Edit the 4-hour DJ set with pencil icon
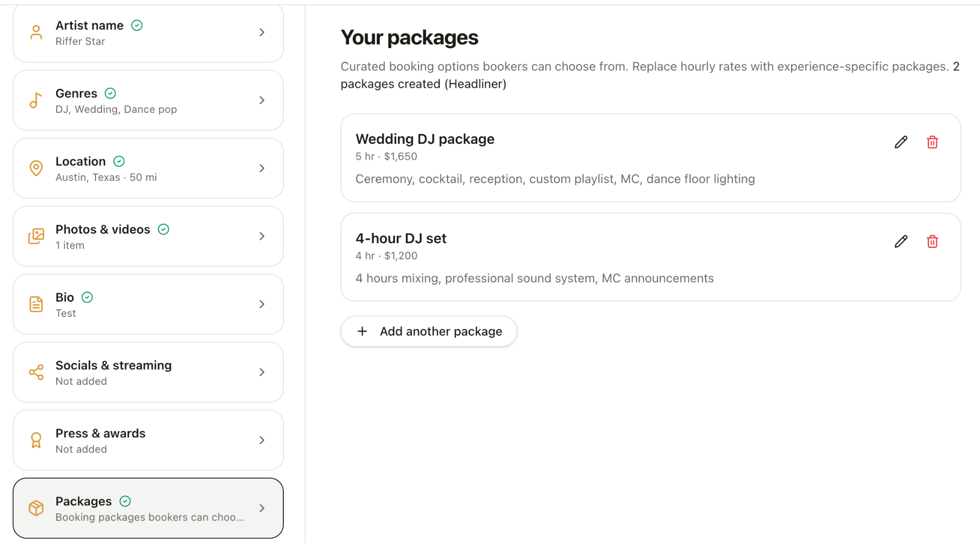 [901, 241]
